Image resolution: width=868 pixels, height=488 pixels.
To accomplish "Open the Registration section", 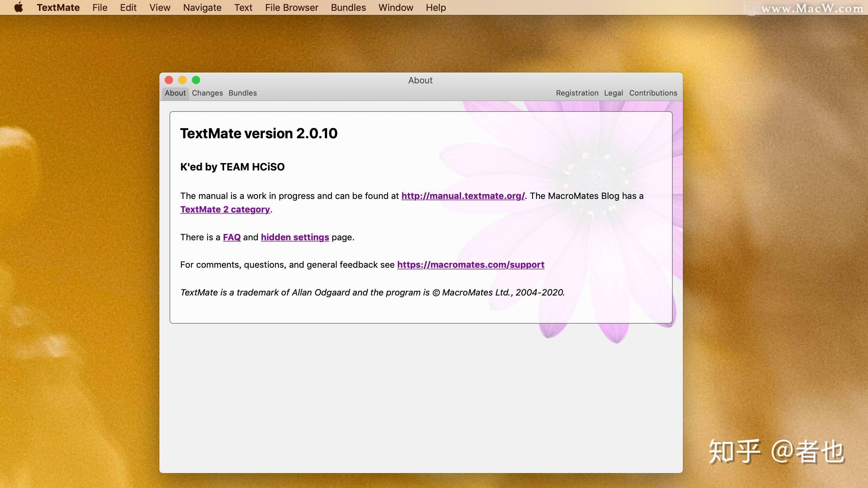I will pos(577,93).
